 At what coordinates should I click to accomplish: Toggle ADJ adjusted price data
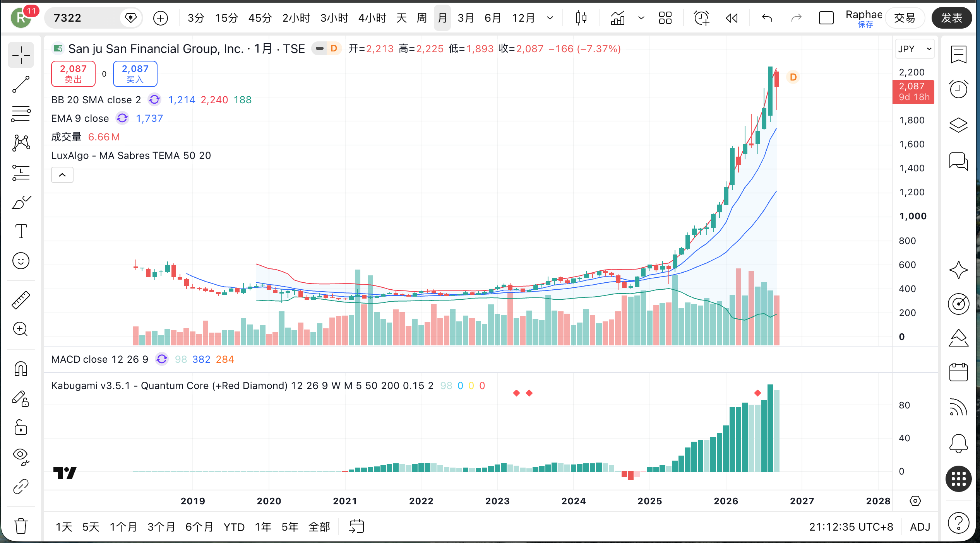click(x=920, y=527)
